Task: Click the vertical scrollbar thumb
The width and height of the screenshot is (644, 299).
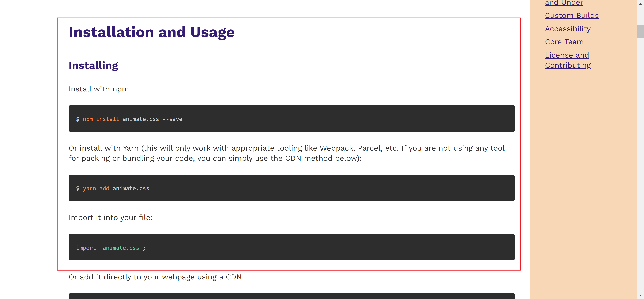Action: pos(640,32)
